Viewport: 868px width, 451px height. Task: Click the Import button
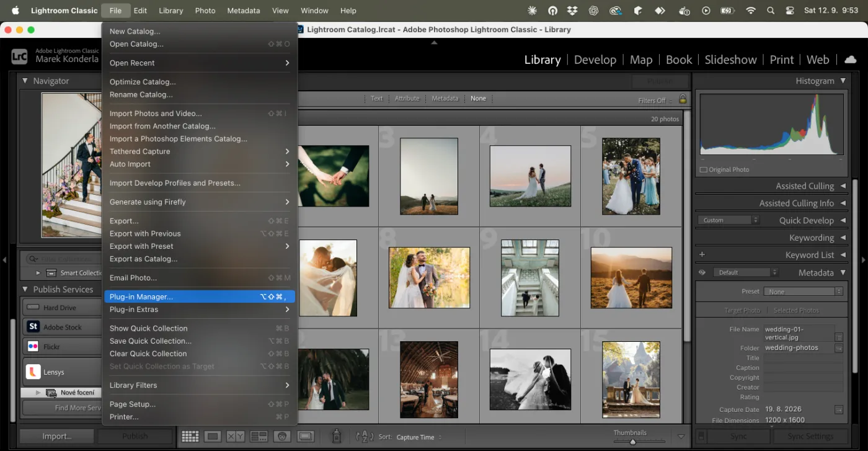coord(57,436)
